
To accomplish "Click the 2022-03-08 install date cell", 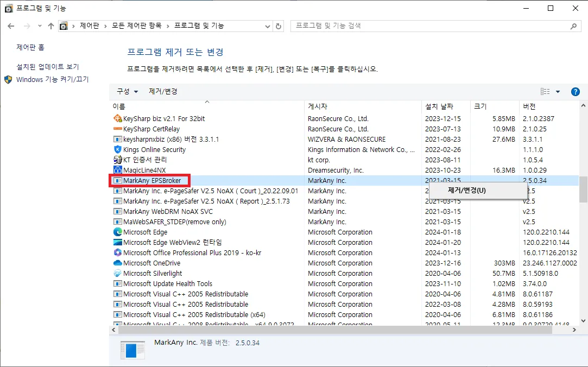I will tap(443, 305).
